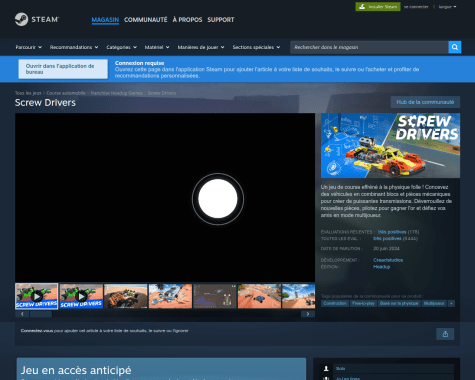Open the SUPPORT tab
475x380 pixels.
point(221,20)
